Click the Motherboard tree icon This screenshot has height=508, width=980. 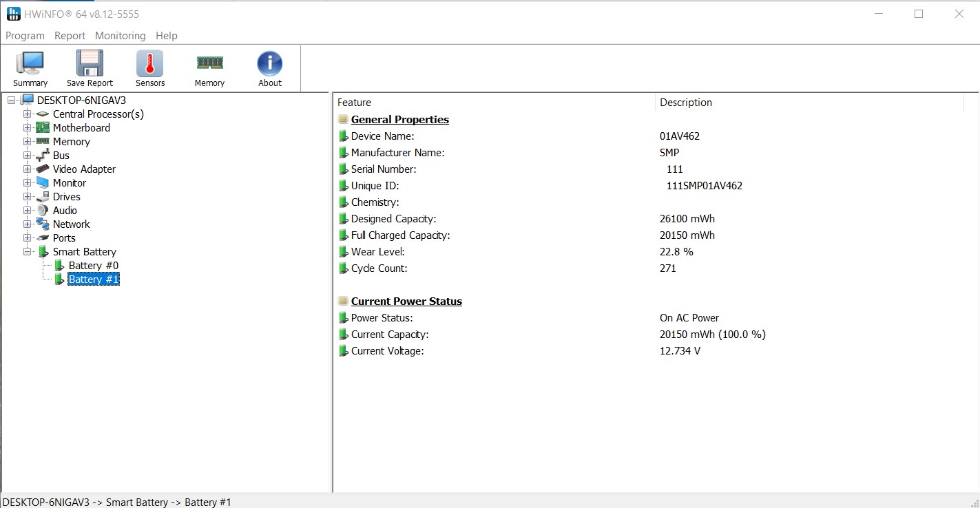click(43, 128)
